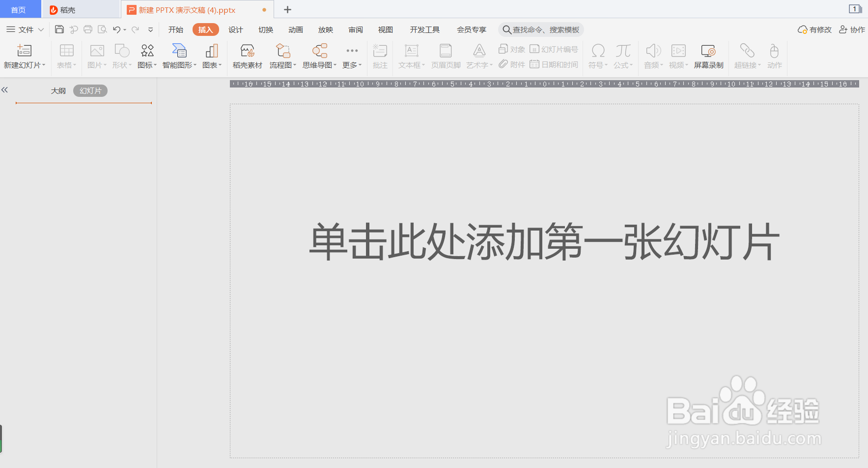Click the WordArt (艺术字) icon

pos(479,50)
